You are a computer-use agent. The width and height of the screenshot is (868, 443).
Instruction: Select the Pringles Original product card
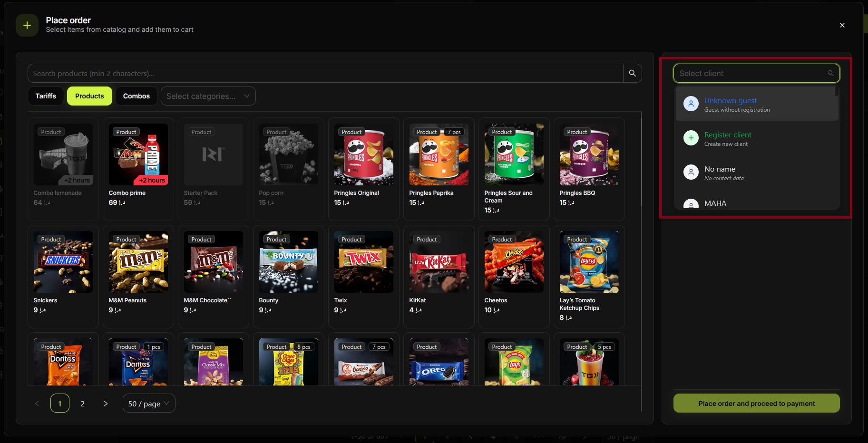(x=363, y=169)
